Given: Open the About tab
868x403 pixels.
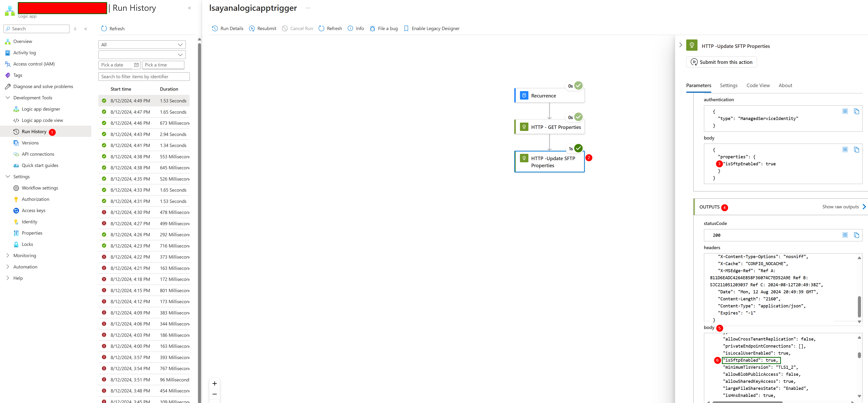Looking at the screenshot, I should tap(785, 85).
